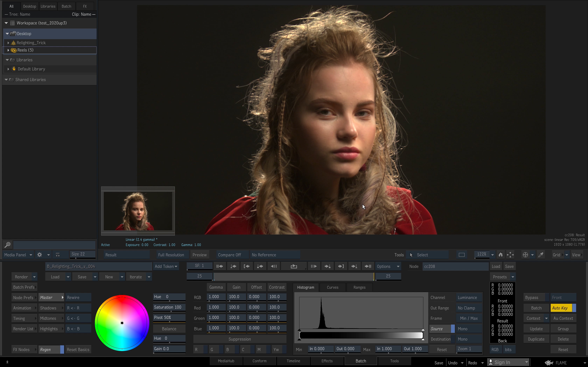Click the one-up view rectangle icon near zoom
The width and height of the screenshot is (588, 367).
tap(461, 255)
